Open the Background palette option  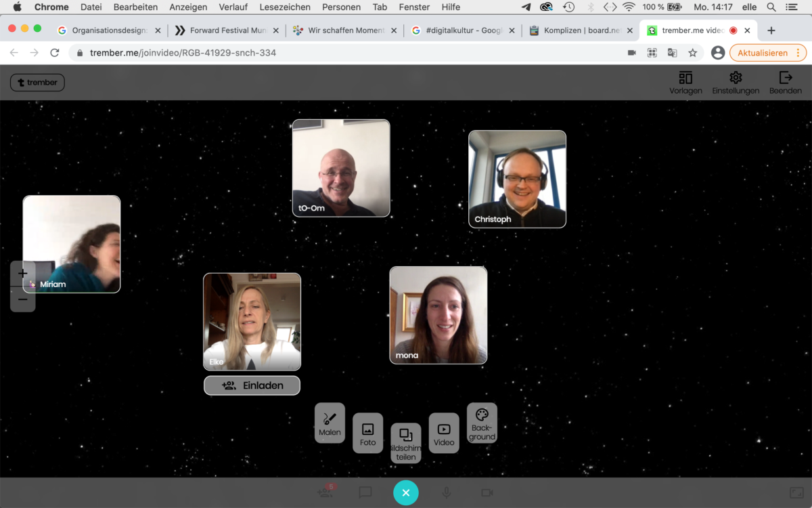(482, 423)
